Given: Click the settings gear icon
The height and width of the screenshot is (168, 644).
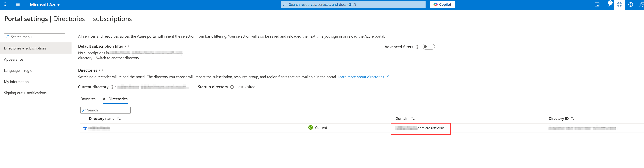Looking at the screenshot, I should 619,4.
